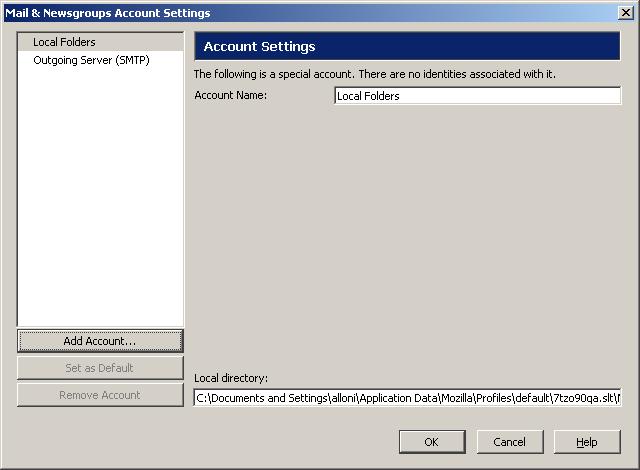
Task: Click the "Account Name:" label
Action: tap(231, 96)
